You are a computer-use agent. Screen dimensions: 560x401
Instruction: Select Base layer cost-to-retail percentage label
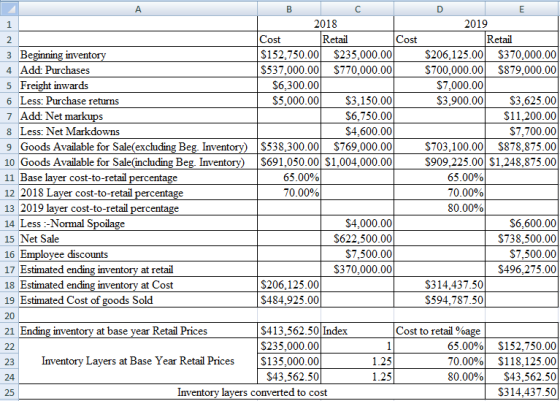point(99,177)
